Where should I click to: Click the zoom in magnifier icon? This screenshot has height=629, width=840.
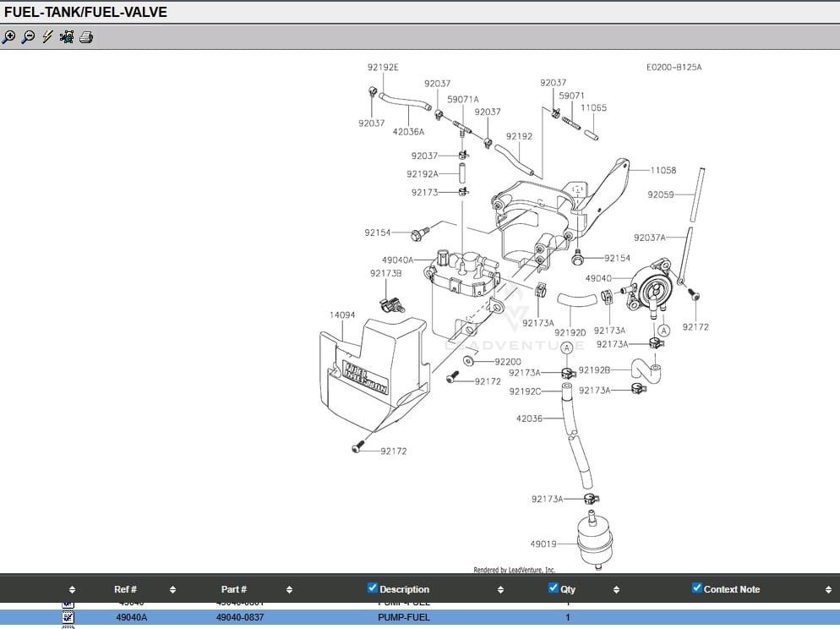click(9, 37)
